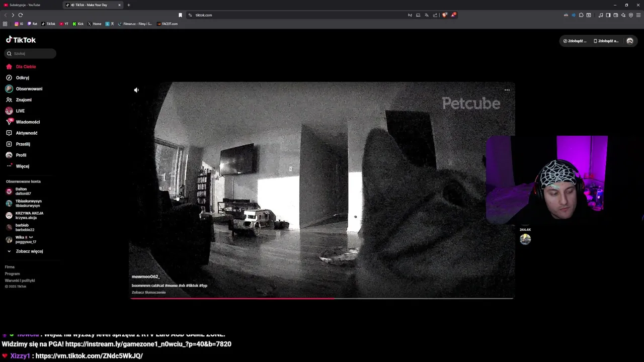644x362 pixels.
Task: Open the video creator avatar beside 244.4K
Action: point(525,239)
